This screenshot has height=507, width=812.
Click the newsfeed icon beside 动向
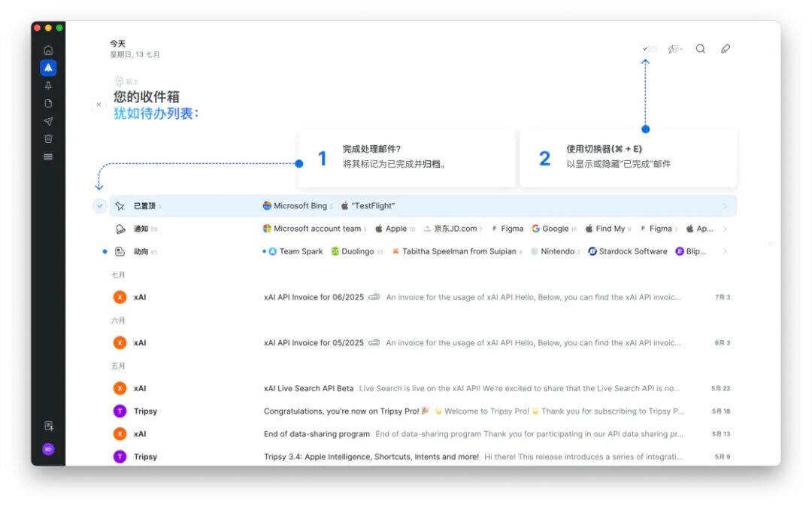tap(120, 252)
